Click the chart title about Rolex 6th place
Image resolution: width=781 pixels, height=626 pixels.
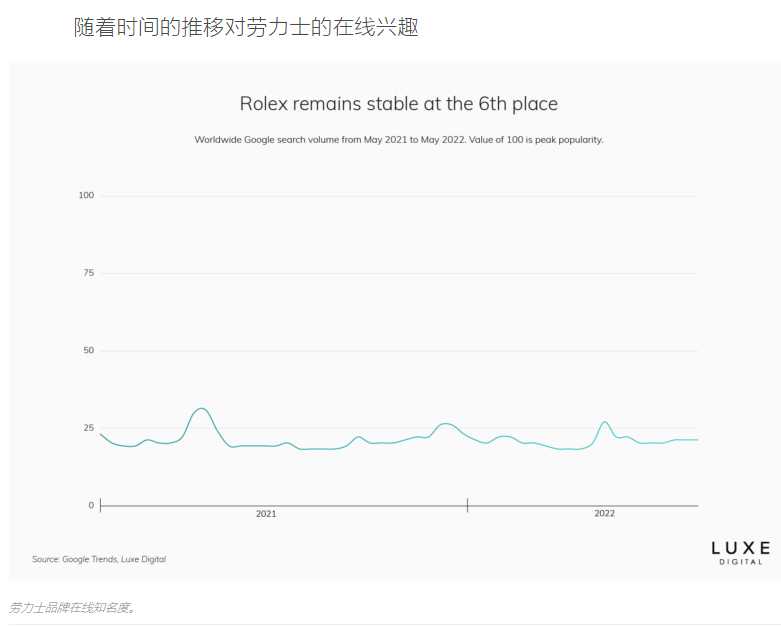click(x=398, y=104)
